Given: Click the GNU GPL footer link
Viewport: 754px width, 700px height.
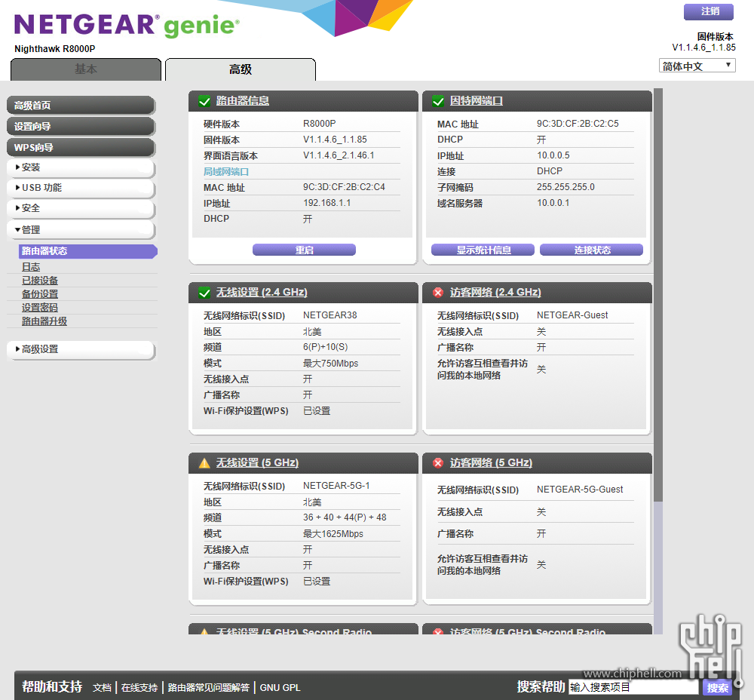Looking at the screenshot, I should pyautogui.click(x=280, y=688).
